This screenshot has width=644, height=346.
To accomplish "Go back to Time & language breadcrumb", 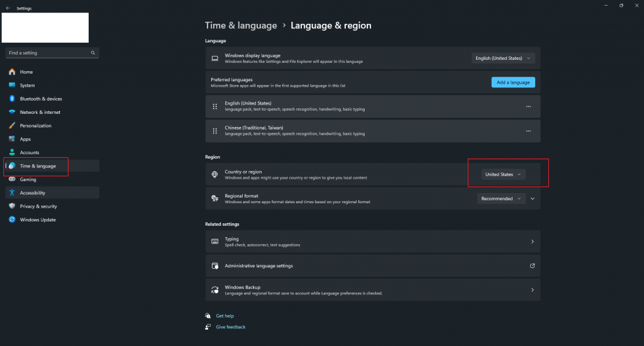I will [x=241, y=25].
